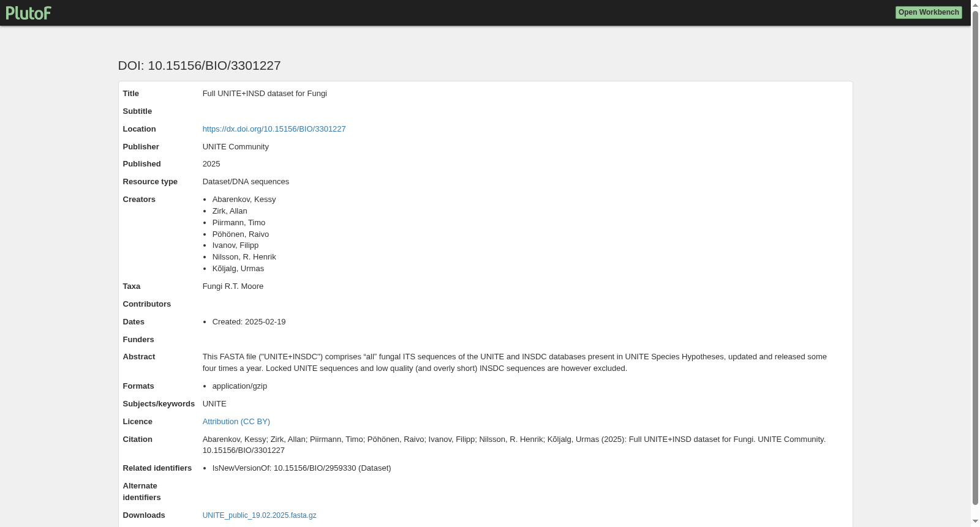Click the PlutoF logo

[29, 13]
